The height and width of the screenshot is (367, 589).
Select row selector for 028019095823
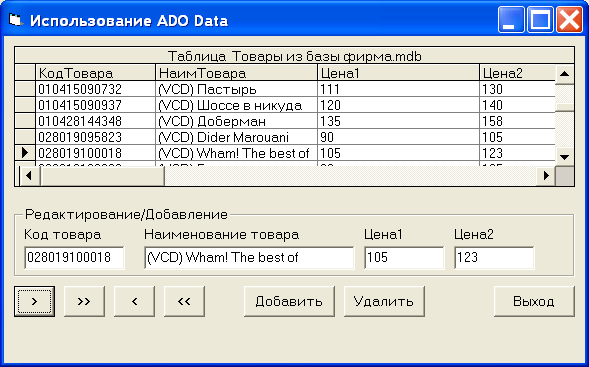tap(25, 137)
